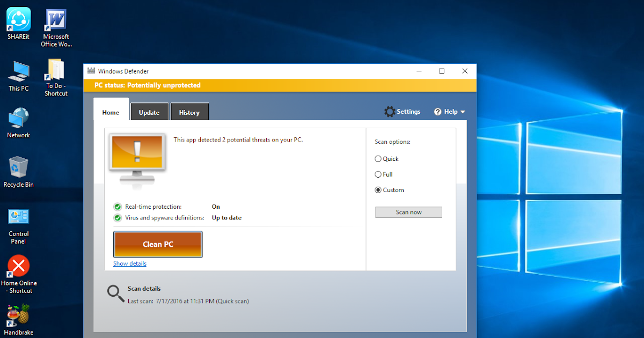Image resolution: width=644 pixels, height=338 pixels.
Task: Click the orange warning monitor icon
Action: tap(137, 160)
